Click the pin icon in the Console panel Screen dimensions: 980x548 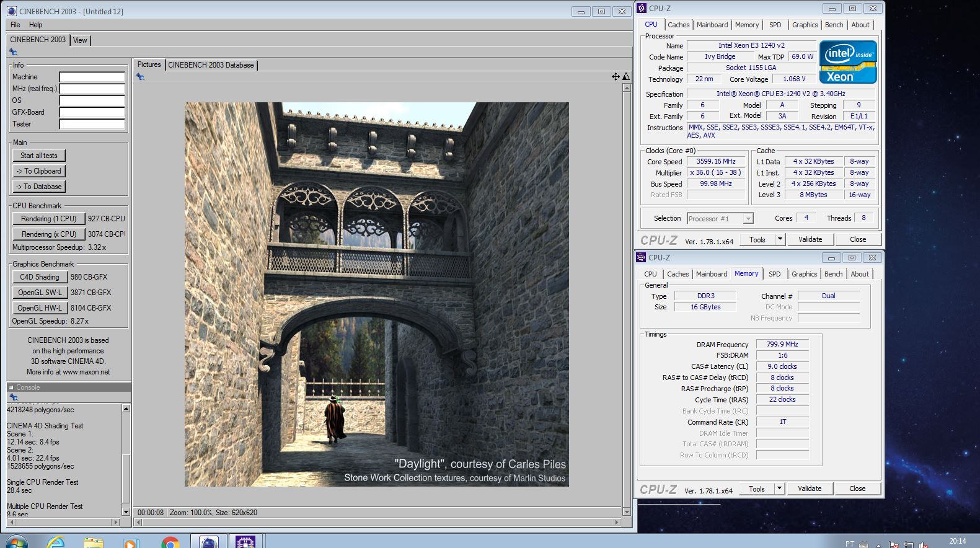tap(13, 397)
